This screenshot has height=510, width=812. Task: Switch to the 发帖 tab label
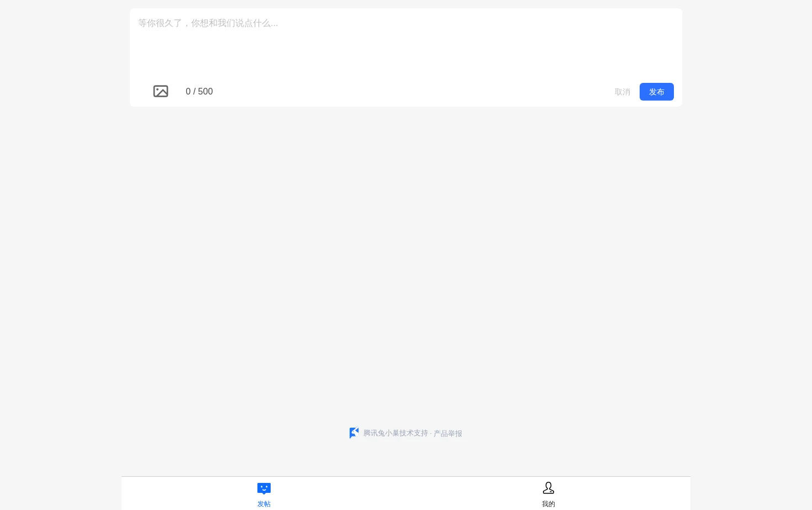tap(264, 504)
